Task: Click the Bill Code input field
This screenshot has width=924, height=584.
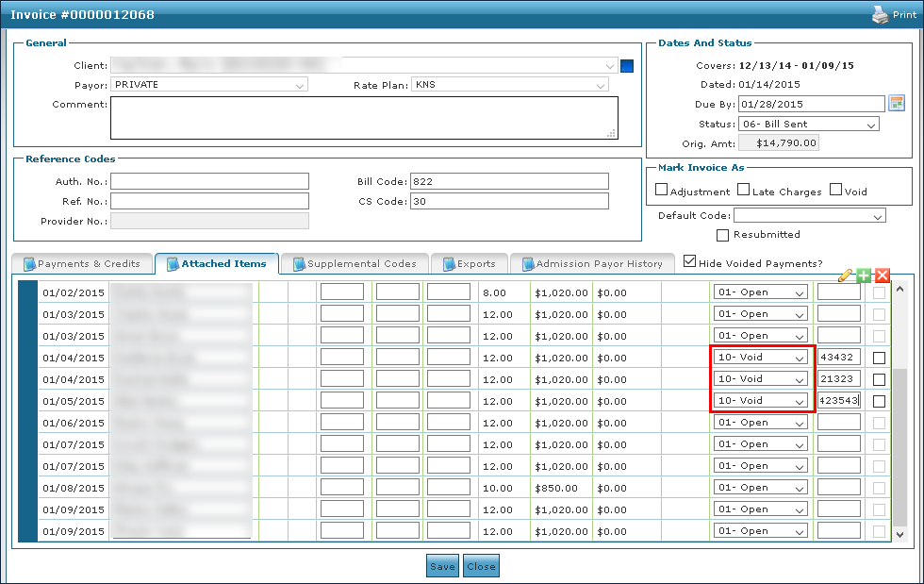Action: 509,181
